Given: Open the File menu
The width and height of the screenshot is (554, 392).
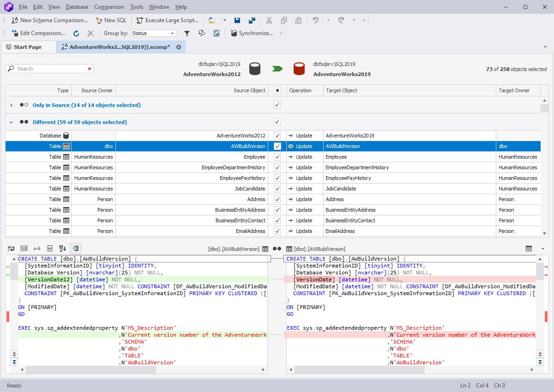Looking at the screenshot, I should click(23, 7).
